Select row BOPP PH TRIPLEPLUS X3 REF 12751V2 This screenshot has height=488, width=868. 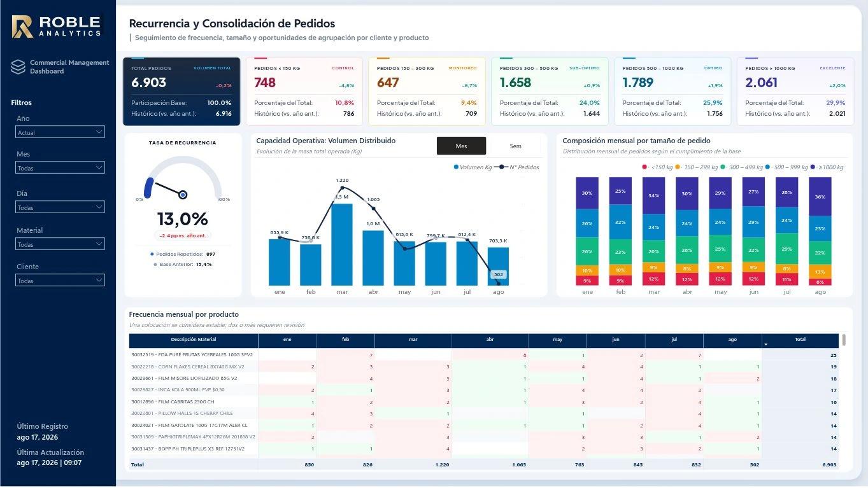[484, 449]
